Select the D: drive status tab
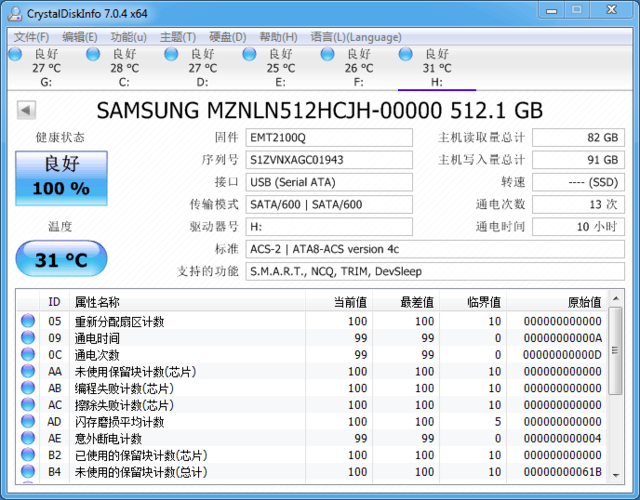Screen dimensions: 640x500 202,68
